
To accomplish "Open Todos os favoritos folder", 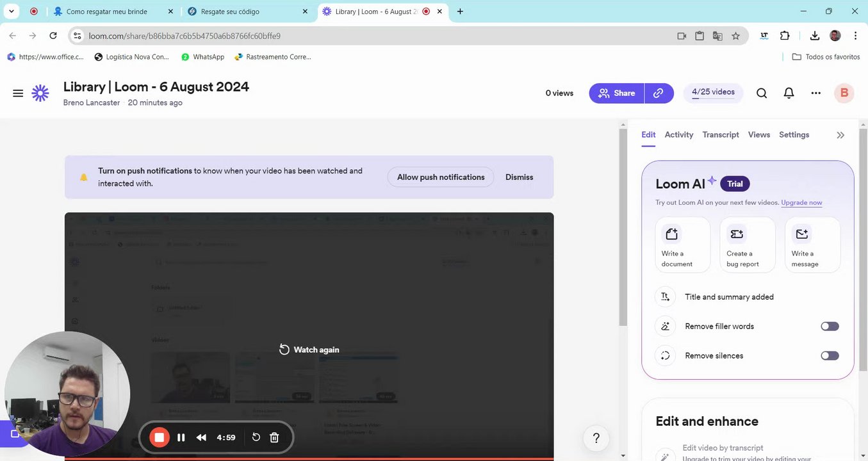I will point(826,57).
